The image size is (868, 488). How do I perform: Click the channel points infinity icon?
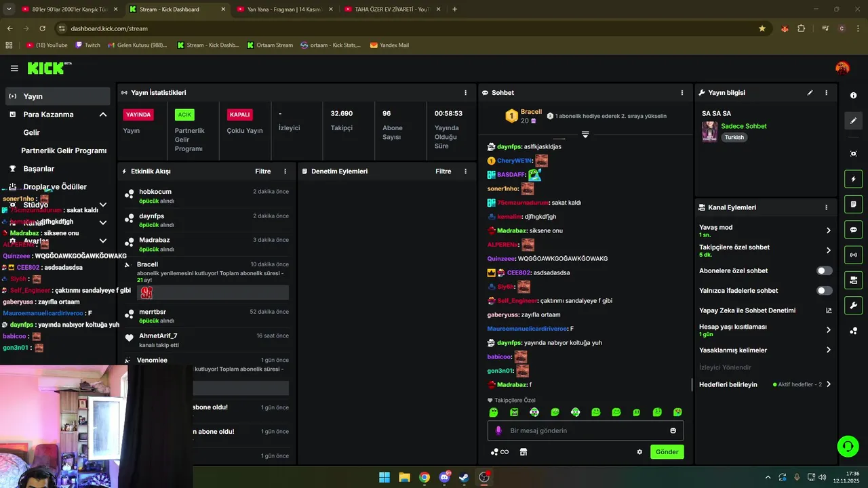500,452
